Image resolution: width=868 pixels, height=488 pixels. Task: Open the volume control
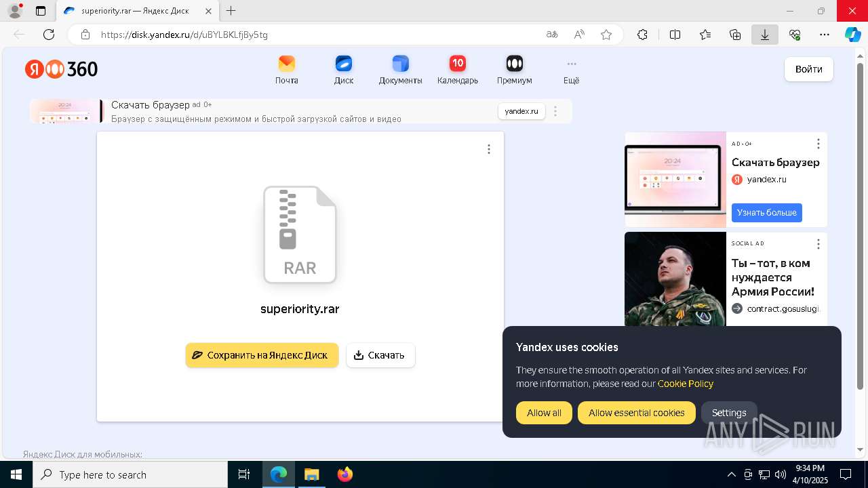781,474
